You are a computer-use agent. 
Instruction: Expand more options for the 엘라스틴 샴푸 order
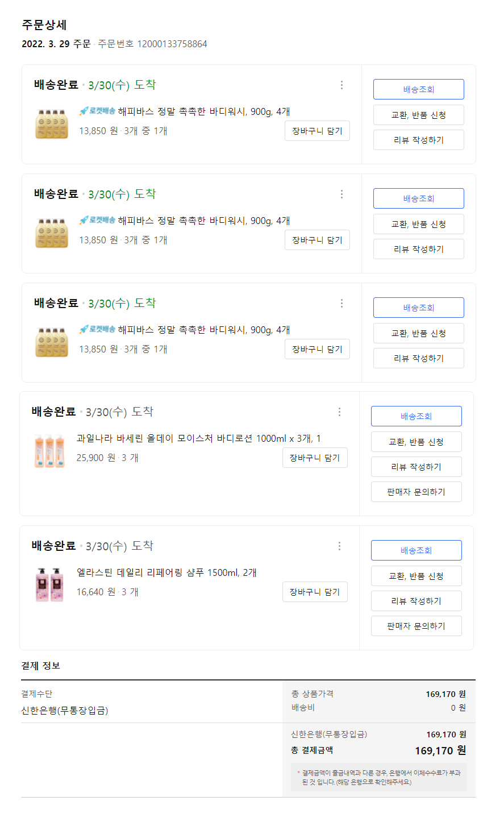[339, 546]
